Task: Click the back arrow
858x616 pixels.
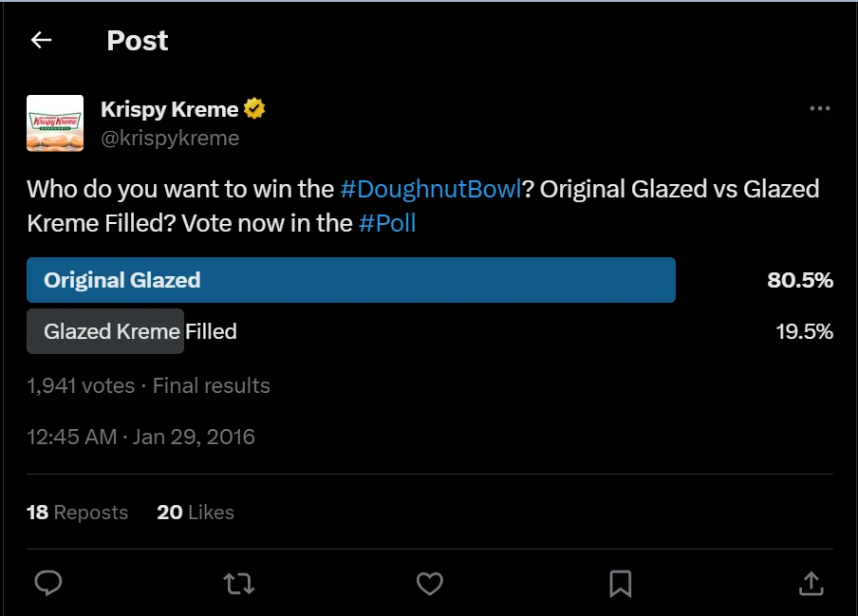Action: [39, 40]
